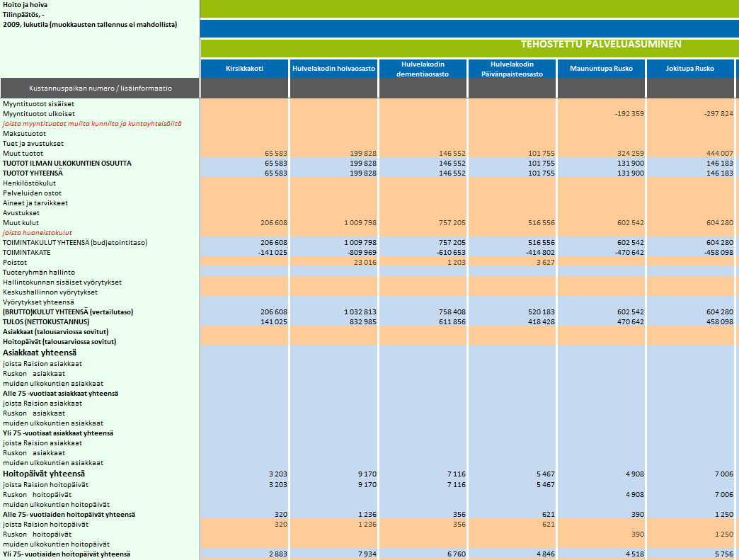The height and width of the screenshot is (560, 739).
Task: Select the TOIMINTAKULUT YHTEENSÄ (budjetointitaso) label
Action: tap(75, 242)
